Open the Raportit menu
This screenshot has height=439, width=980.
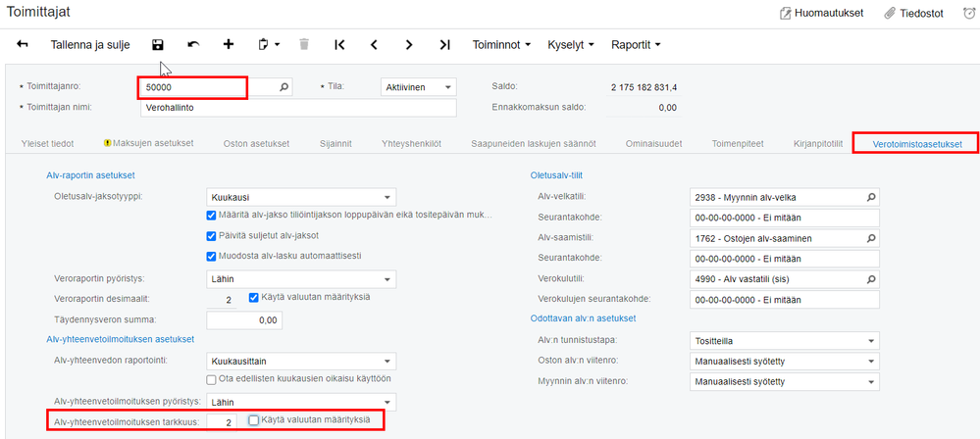[636, 44]
